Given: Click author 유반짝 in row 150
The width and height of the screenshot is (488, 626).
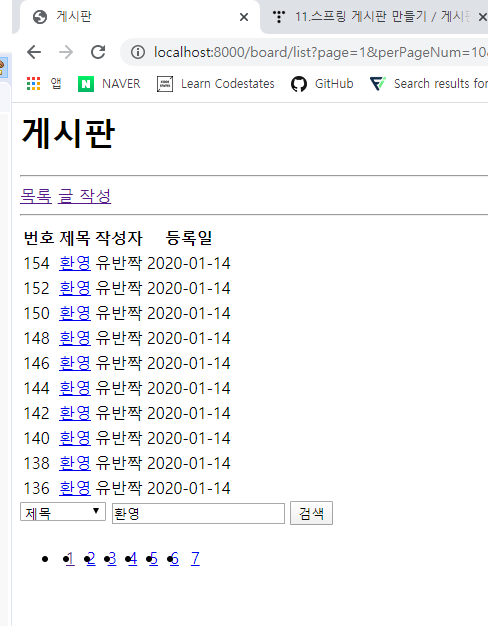Looking at the screenshot, I should (x=119, y=313).
